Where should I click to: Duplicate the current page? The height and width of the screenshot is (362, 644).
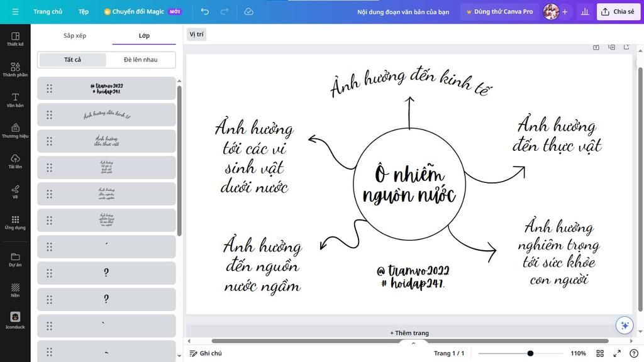click(611, 47)
